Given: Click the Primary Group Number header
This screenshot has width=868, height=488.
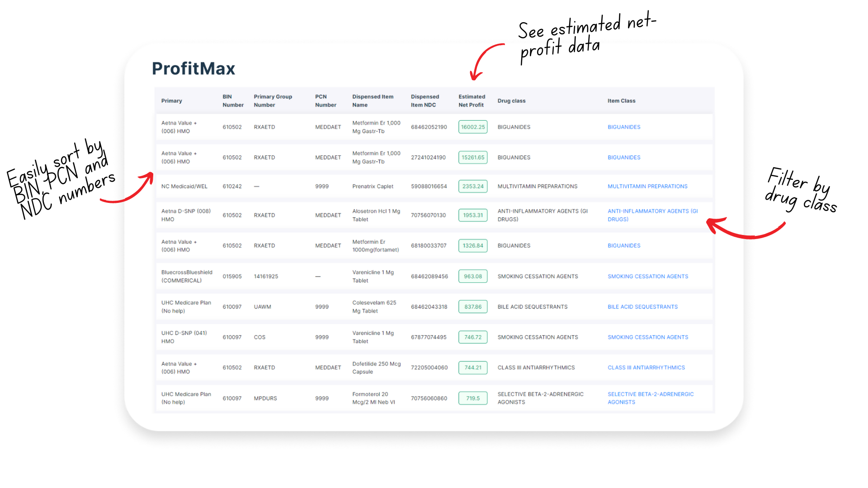Looking at the screenshot, I should (273, 101).
